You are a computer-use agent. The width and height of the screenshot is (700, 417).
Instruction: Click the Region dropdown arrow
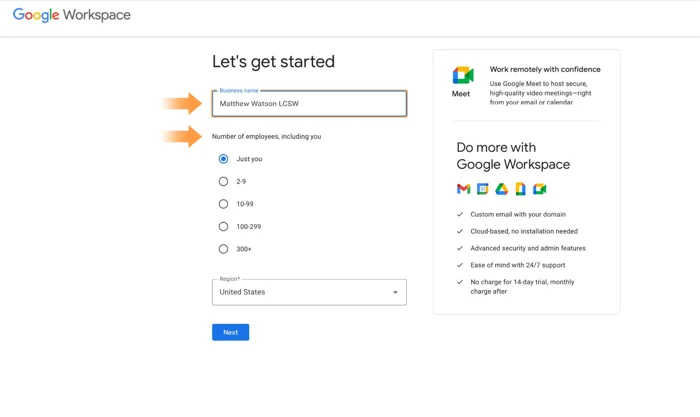click(395, 292)
